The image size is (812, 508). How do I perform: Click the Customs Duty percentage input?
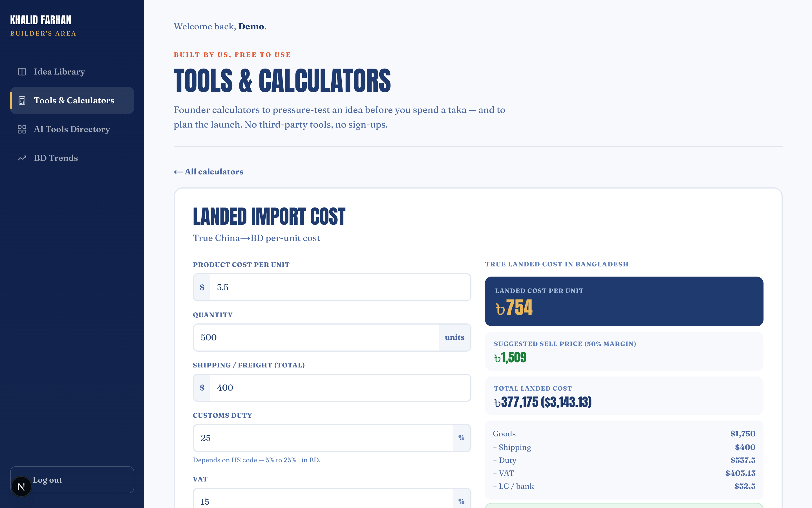pyautogui.click(x=323, y=438)
